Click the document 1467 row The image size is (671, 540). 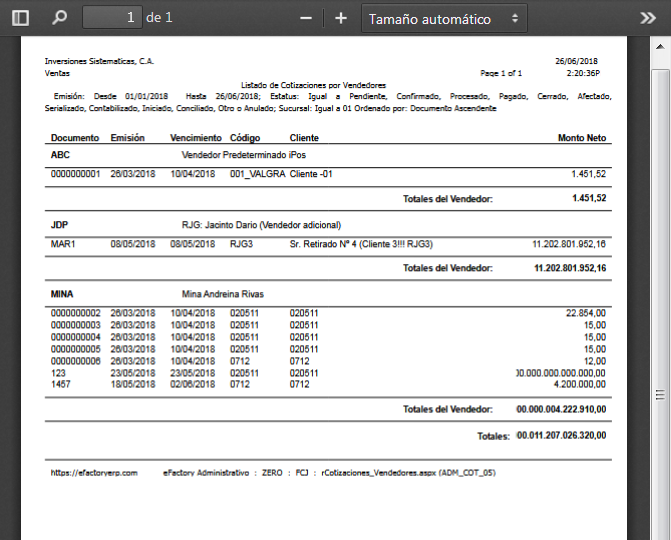point(62,383)
